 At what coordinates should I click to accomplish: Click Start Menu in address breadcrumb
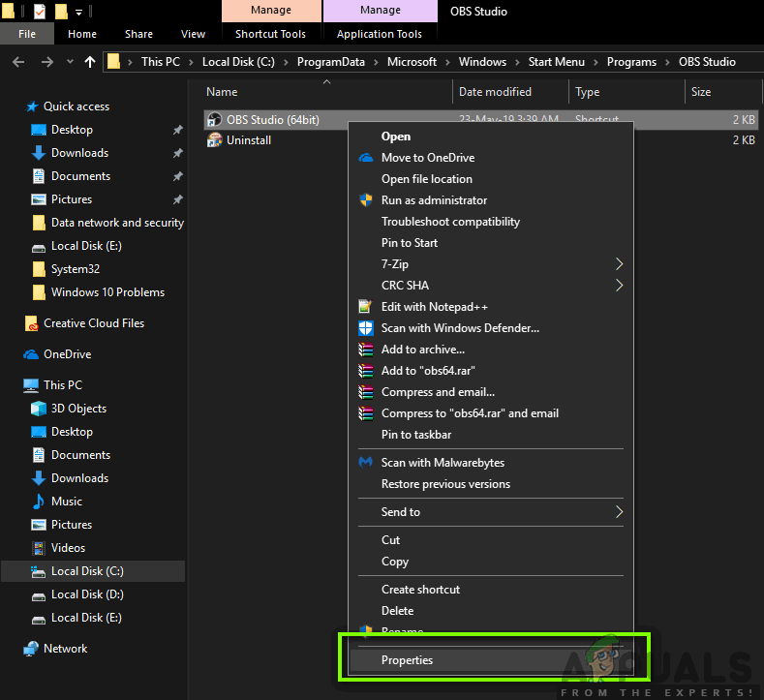pyautogui.click(x=555, y=62)
